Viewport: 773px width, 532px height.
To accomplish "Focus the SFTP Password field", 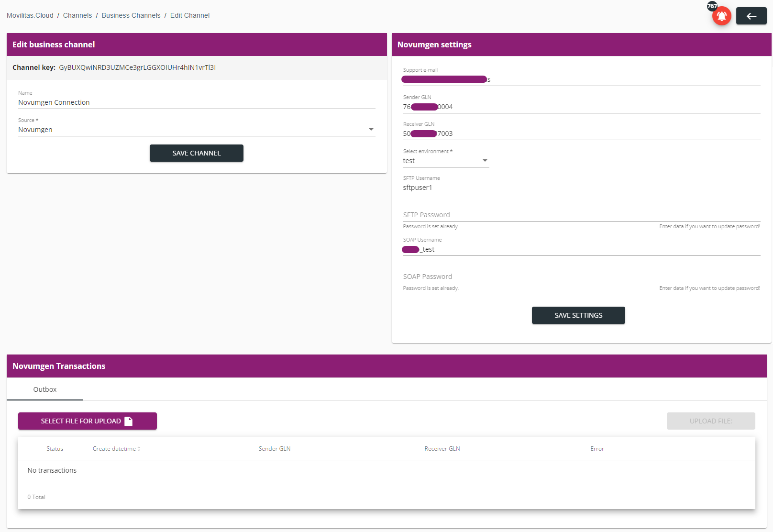I will (x=582, y=215).
